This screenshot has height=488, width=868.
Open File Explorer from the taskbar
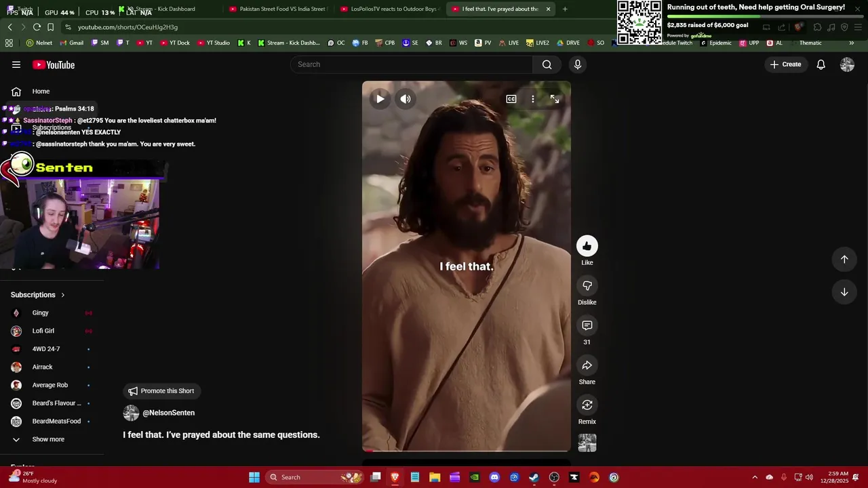pos(435,477)
